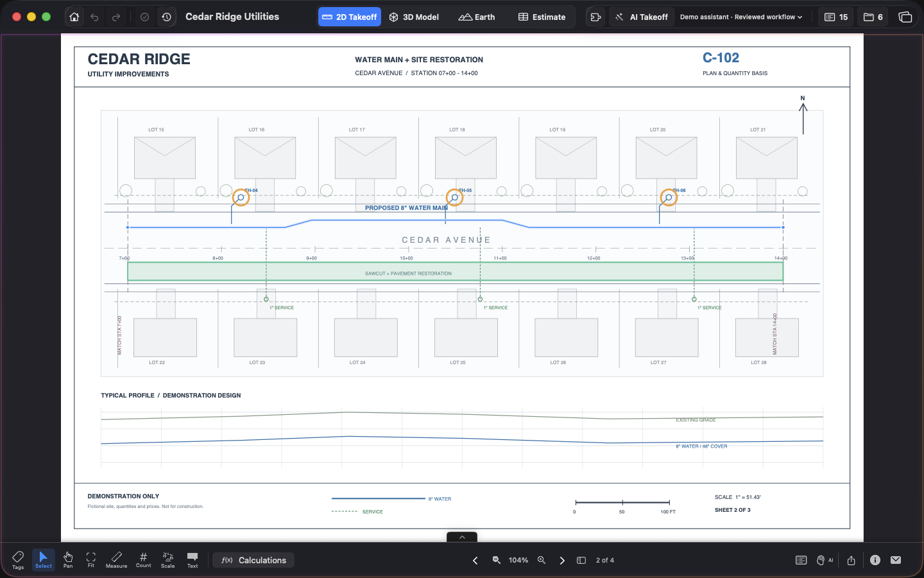Image resolution: width=924 pixels, height=578 pixels.
Task: Open the stacked windows icon
Action: (905, 17)
